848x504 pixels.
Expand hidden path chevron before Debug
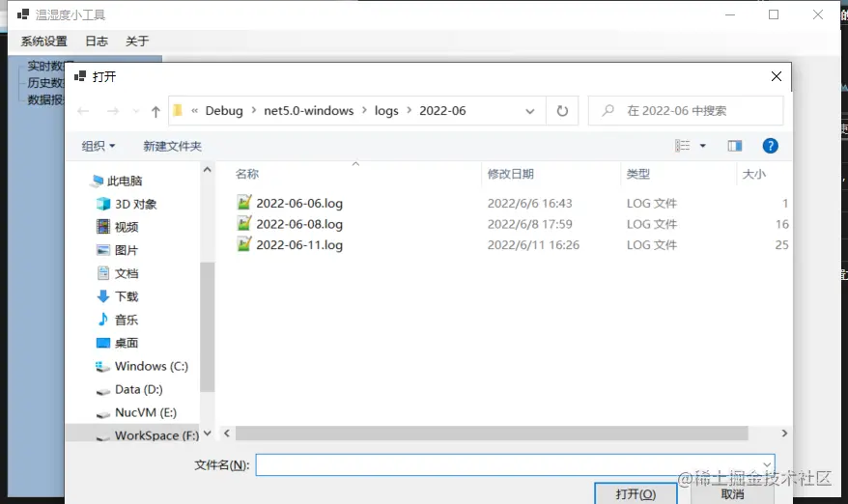pos(195,111)
